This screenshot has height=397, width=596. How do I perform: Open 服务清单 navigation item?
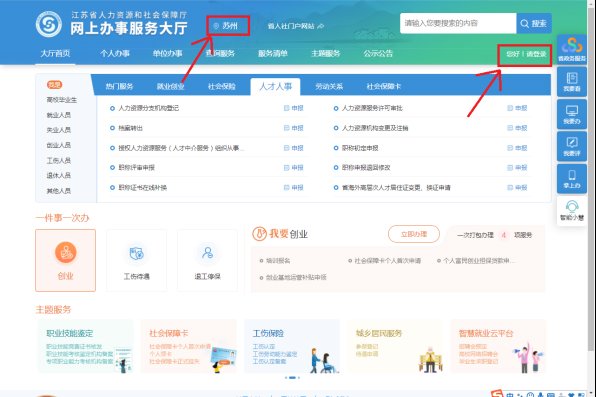tap(273, 53)
